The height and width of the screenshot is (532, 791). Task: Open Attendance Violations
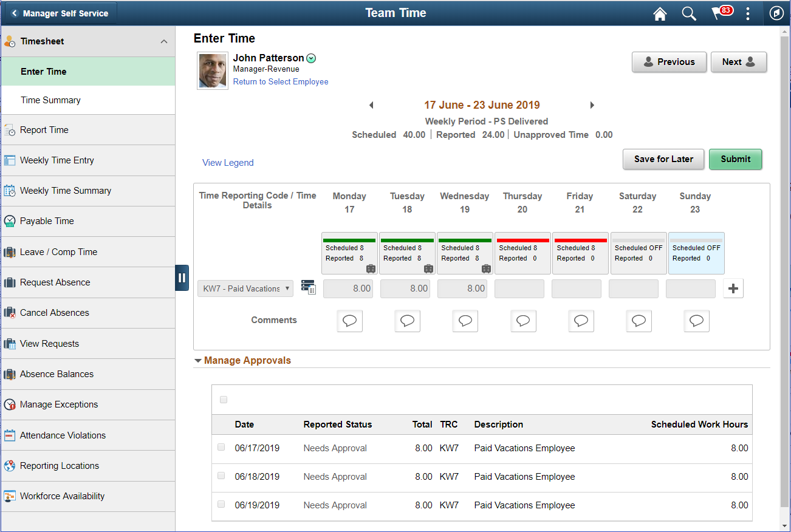click(x=87, y=435)
